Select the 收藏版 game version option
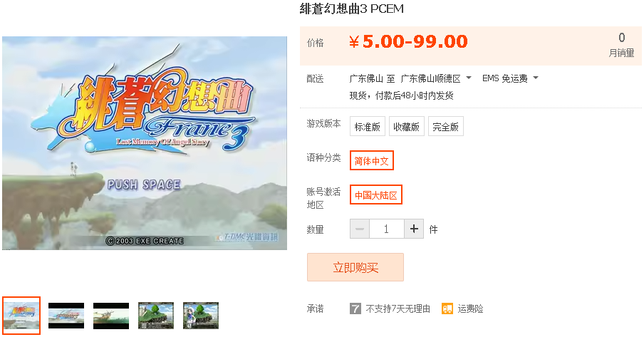Screen dimensions: 644x337 (x=406, y=127)
